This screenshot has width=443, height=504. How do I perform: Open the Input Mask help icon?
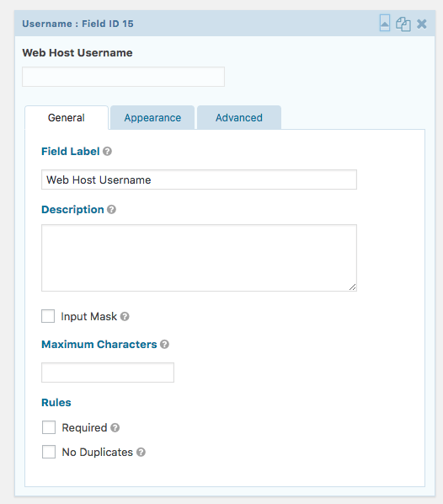pyautogui.click(x=125, y=317)
